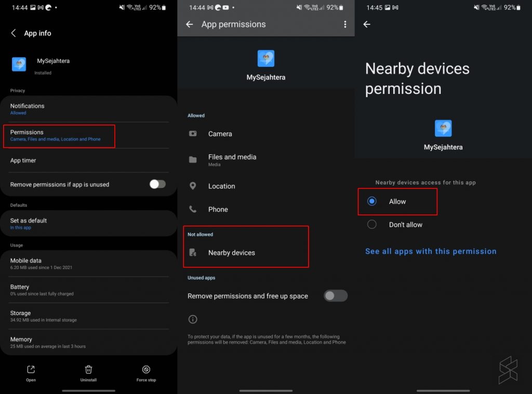This screenshot has width=532, height=394.
Task: Click See all apps with this permission
Action: [x=431, y=251]
